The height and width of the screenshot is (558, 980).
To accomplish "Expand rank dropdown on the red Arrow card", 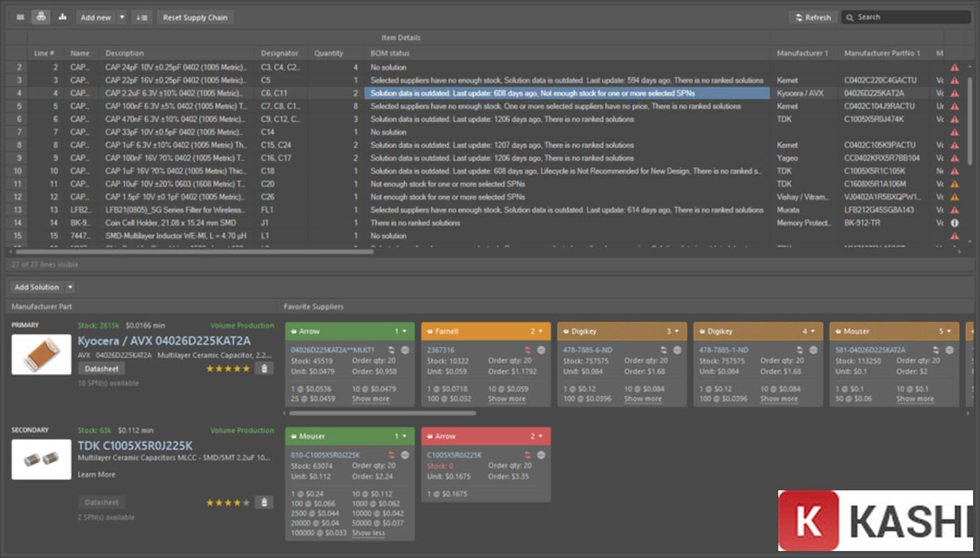I will (540, 437).
